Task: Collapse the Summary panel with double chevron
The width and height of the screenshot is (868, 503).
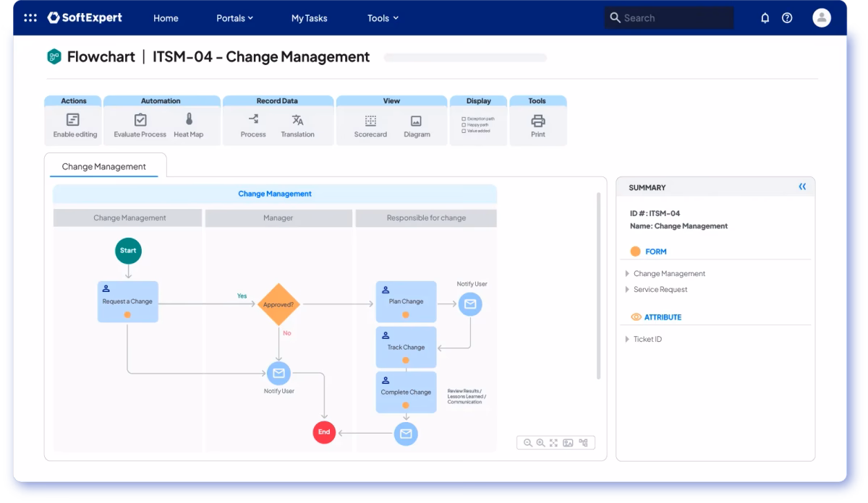Action: [801, 186]
